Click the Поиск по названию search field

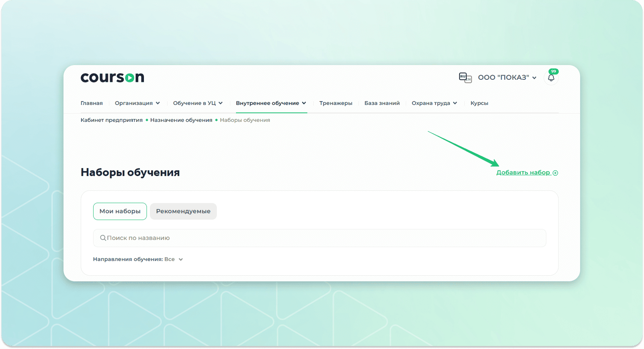click(x=319, y=238)
